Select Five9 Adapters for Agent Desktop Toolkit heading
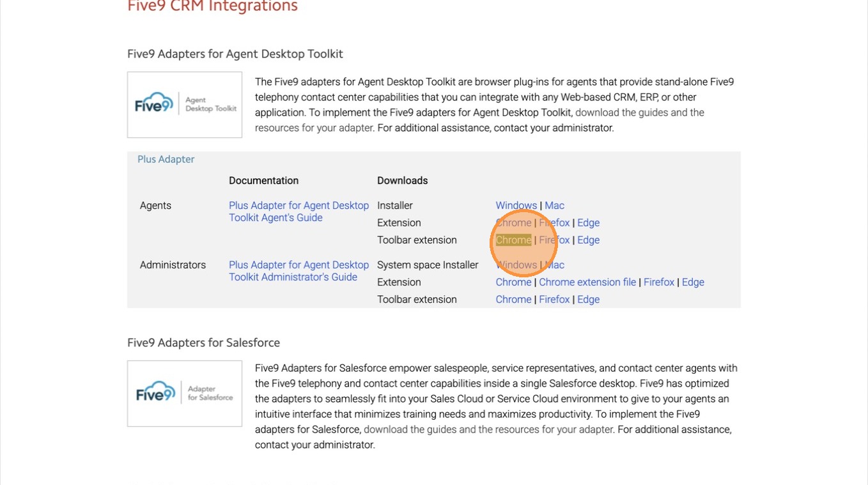Viewport: 868px width, 485px height. [235, 54]
